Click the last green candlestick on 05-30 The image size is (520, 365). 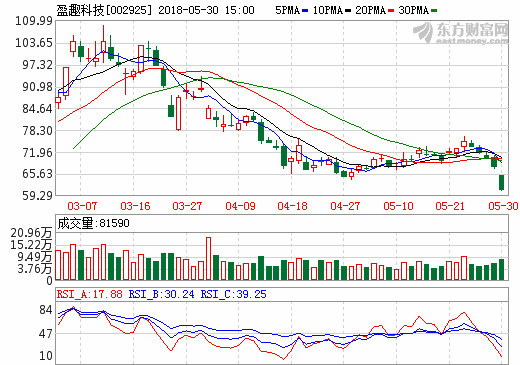point(501,182)
